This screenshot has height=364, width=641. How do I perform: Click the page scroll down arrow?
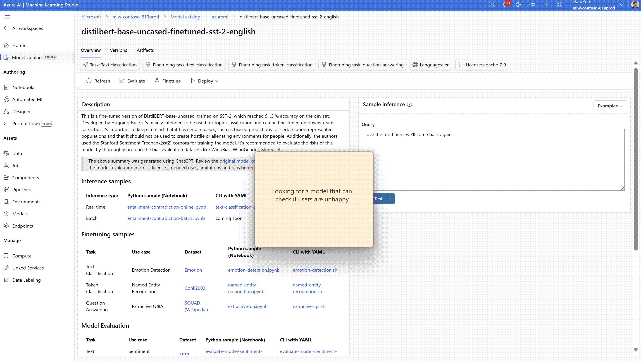point(635,350)
